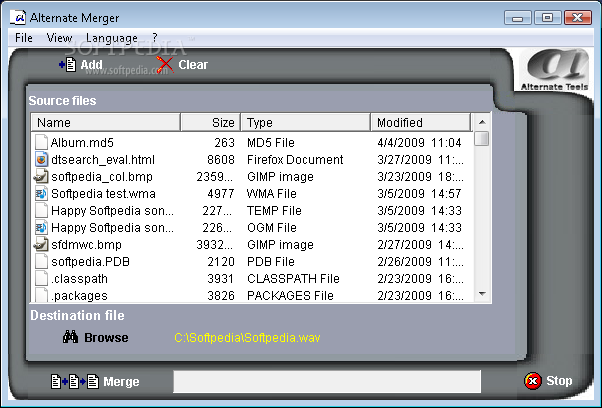Click the Firefox Document type cell
This screenshot has height=408, width=602.
click(x=295, y=159)
